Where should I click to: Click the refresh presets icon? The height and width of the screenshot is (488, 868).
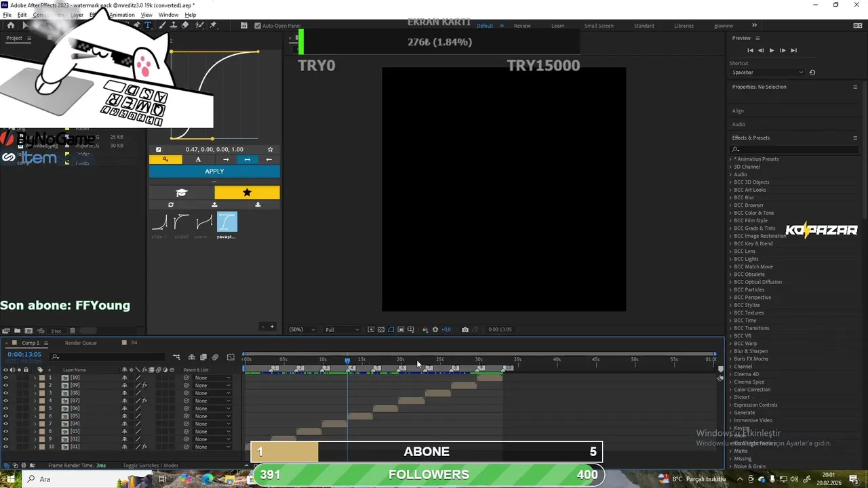click(x=171, y=205)
